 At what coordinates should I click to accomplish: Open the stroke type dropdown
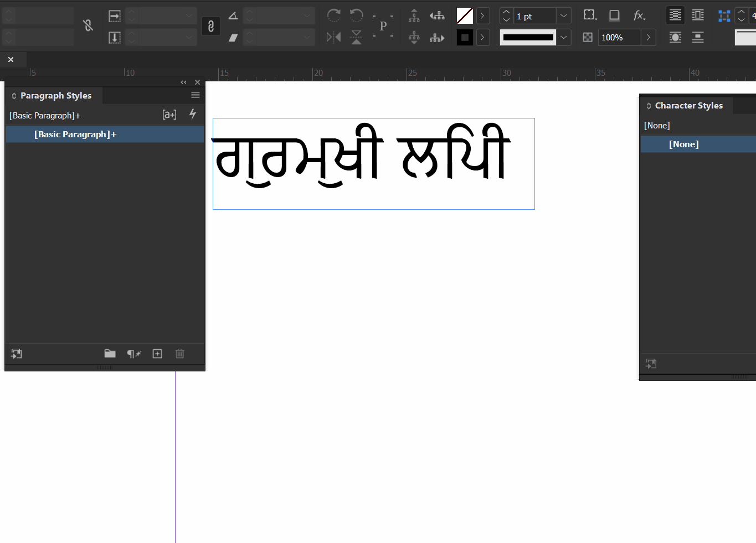tap(563, 37)
